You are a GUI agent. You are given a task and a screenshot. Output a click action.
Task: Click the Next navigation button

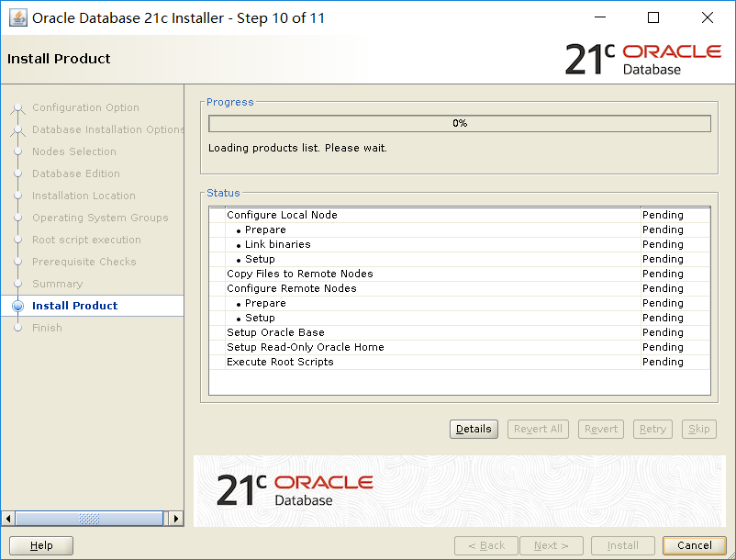pos(551,545)
